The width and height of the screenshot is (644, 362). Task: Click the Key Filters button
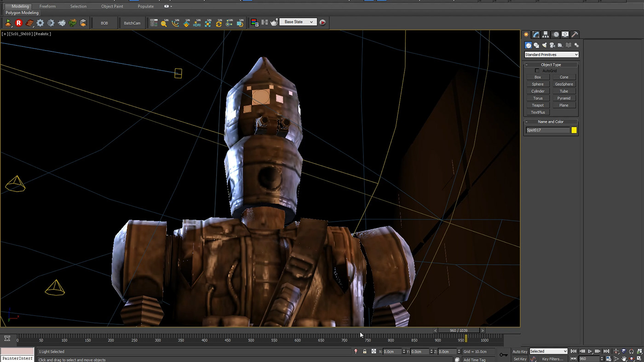click(x=552, y=359)
